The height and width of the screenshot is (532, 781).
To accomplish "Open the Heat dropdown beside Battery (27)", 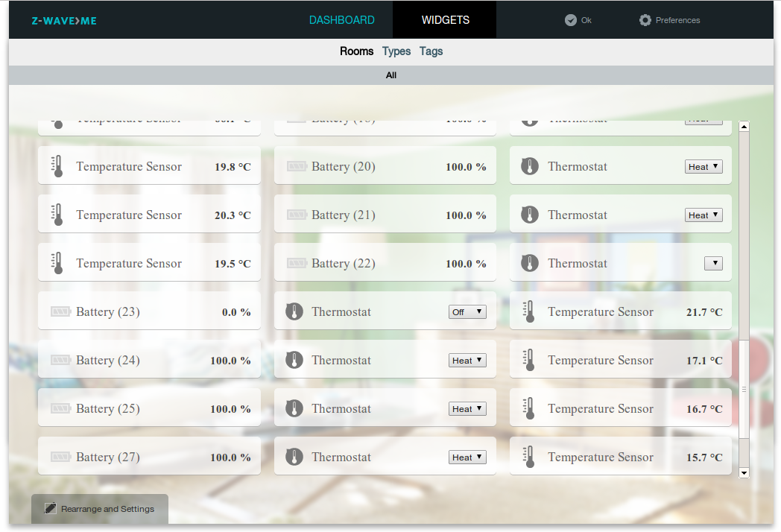I will coord(467,457).
